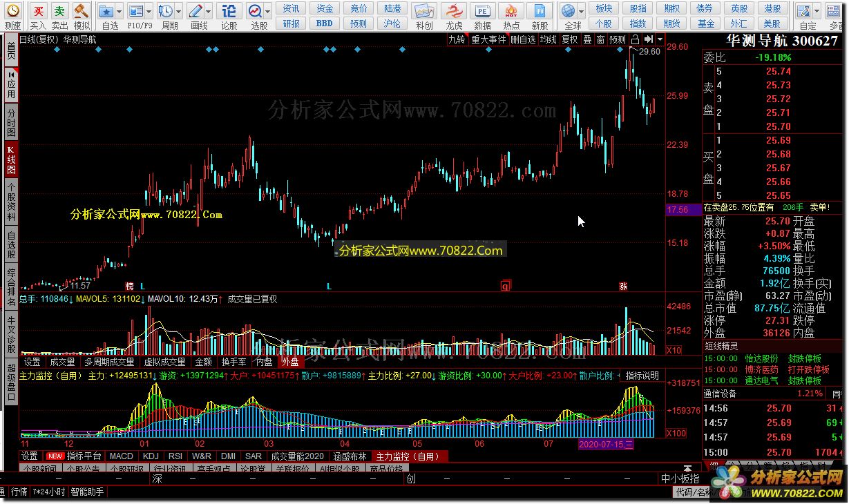The width and height of the screenshot is (849, 504).
Task: Click the 周期 period clock icon
Action: pyautogui.click(x=165, y=11)
